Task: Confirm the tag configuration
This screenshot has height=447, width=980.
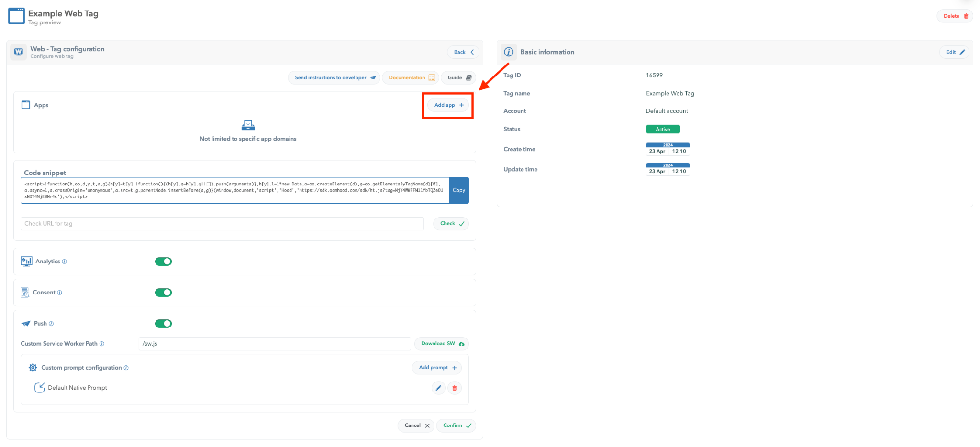Action: tap(456, 425)
